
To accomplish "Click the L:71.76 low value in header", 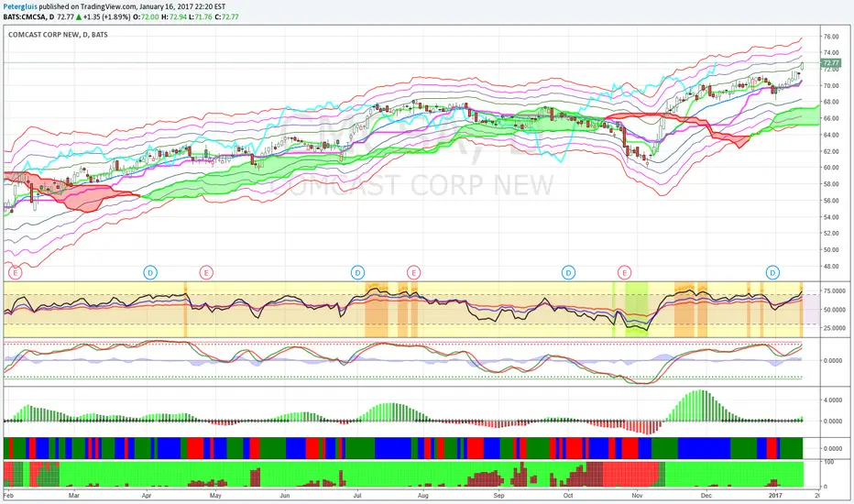I will (x=201, y=16).
